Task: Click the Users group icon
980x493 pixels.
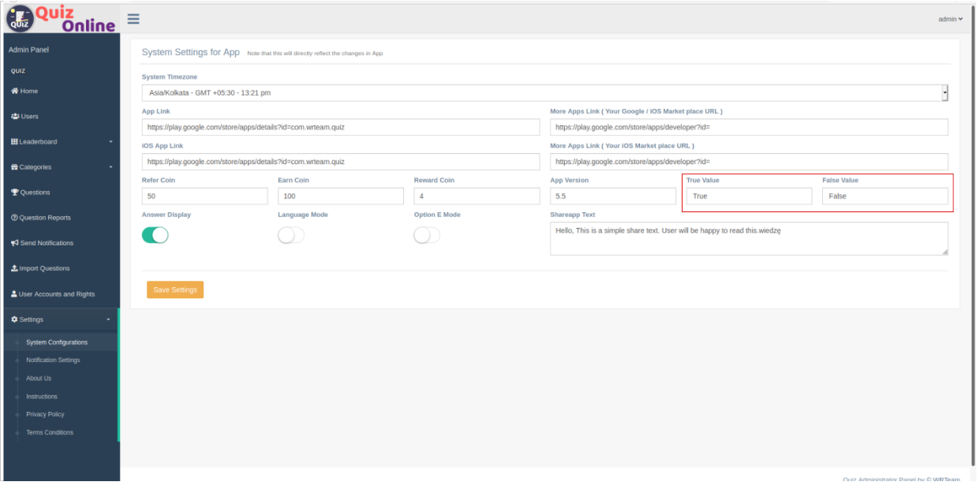Action: pos(15,116)
